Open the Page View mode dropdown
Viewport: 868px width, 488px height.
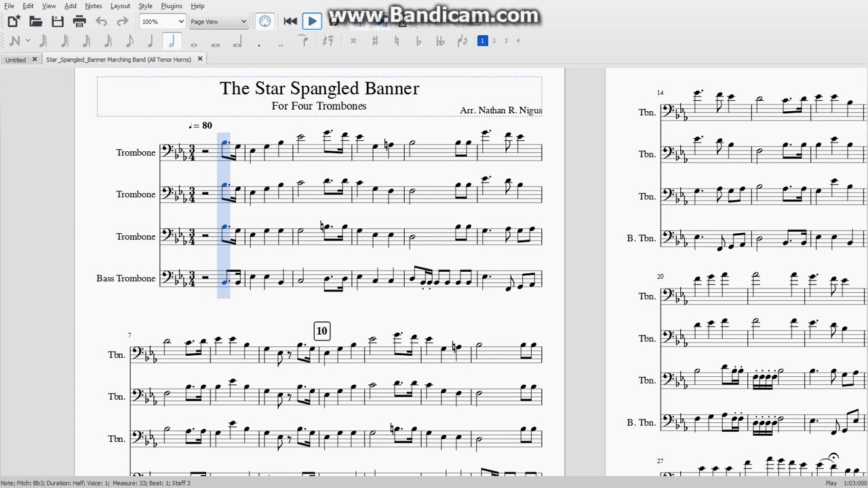pyautogui.click(x=218, y=22)
